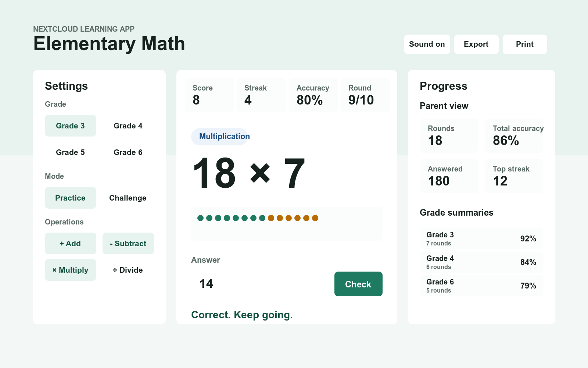588x368 pixels.
Task: Click the Export button
Action: [x=476, y=44]
